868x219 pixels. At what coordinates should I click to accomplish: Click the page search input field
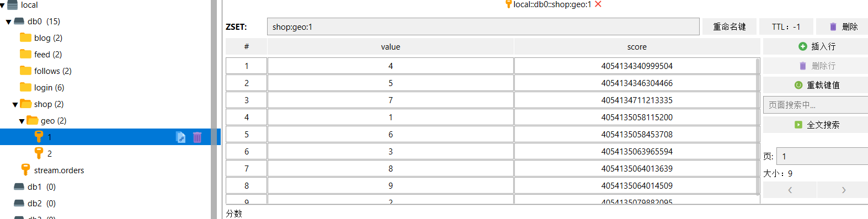pos(816,105)
